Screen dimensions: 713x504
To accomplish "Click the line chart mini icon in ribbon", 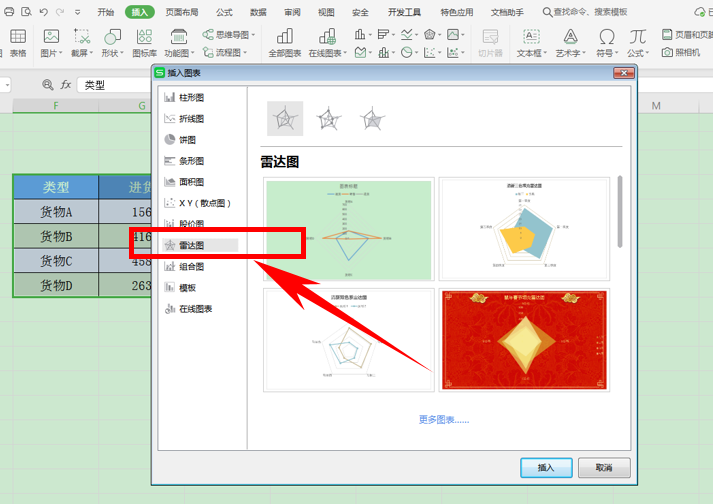I will (407, 34).
